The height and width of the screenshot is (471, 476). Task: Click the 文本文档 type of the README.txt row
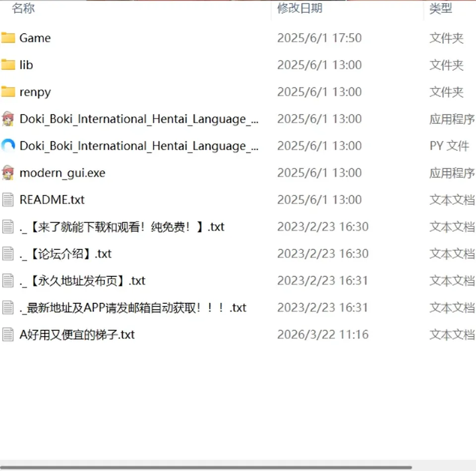pos(452,200)
